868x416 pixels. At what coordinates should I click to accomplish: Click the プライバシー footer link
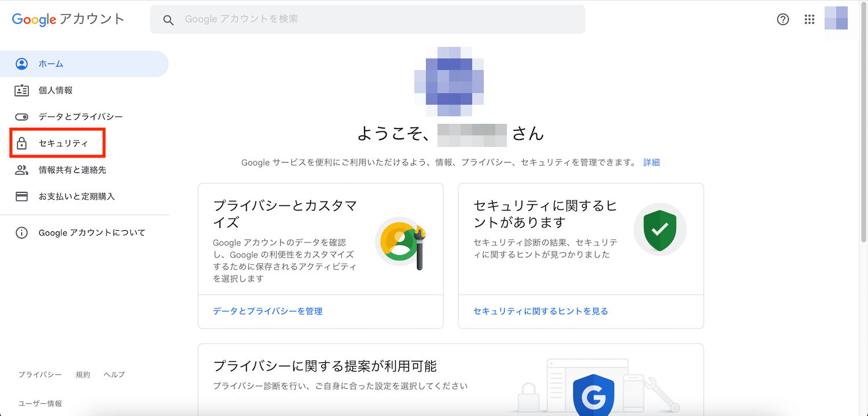pyautogui.click(x=40, y=375)
